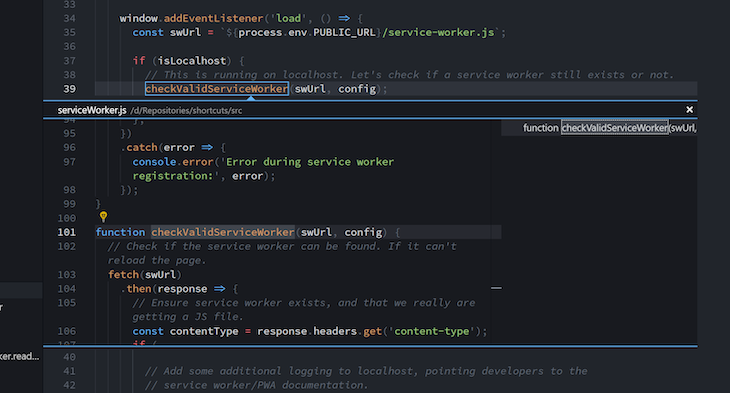The width and height of the screenshot is (730, 393).
Task: Close the peek definition view
Action: [x=689, y=109]
